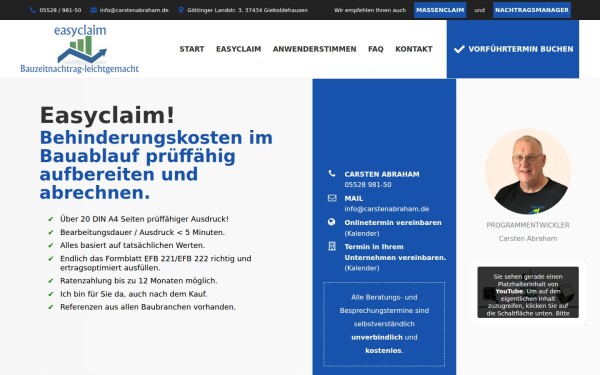Screen dimensions: 600x375
Task: Click the Onlinetermin vereinbaren link
Action: [393, 222]
